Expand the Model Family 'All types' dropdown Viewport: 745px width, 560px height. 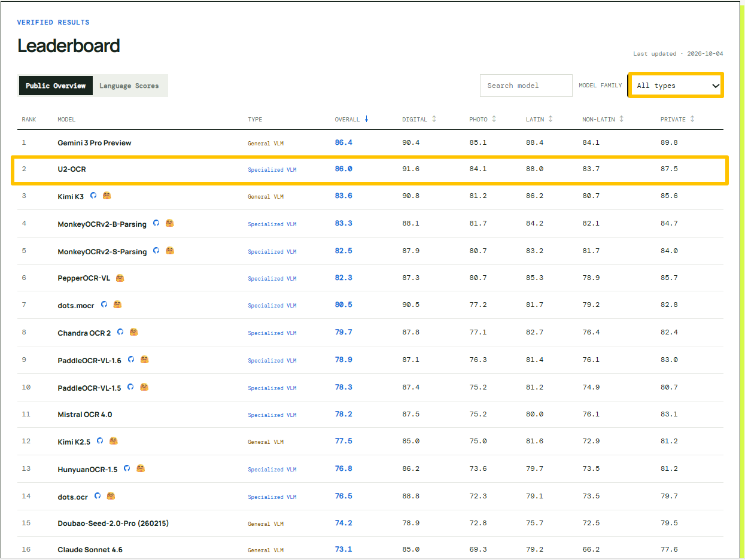pyautogui.click(x=676, y=86)
